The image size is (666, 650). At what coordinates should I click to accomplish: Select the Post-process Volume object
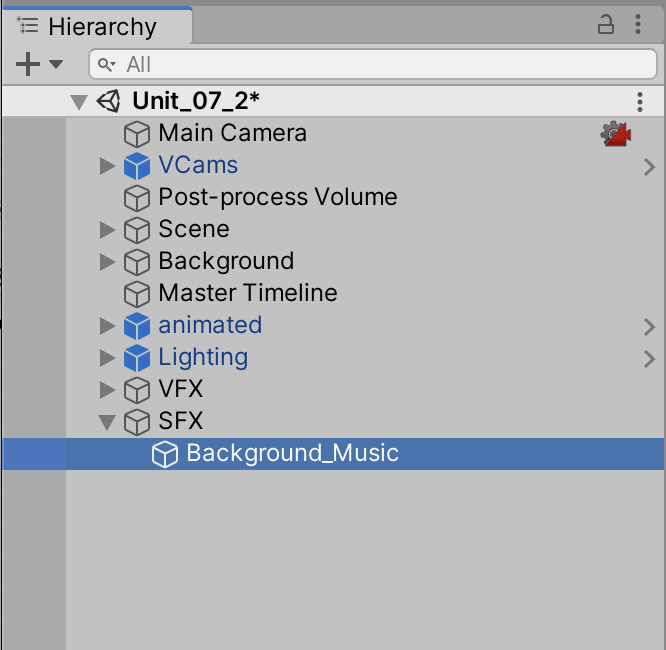coord(277,197)
